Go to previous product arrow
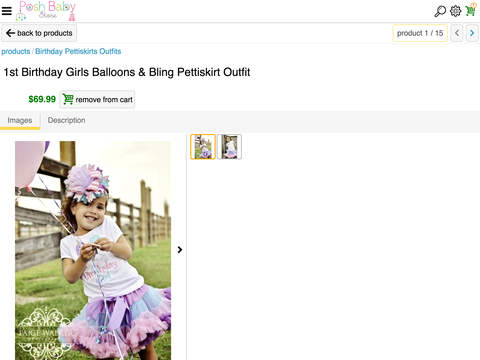480x360 pixels. tap(457, 33)
